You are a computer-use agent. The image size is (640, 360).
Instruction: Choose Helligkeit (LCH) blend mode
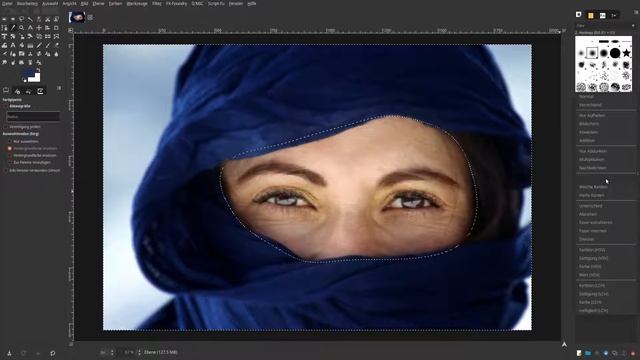[x=593, y=311]
